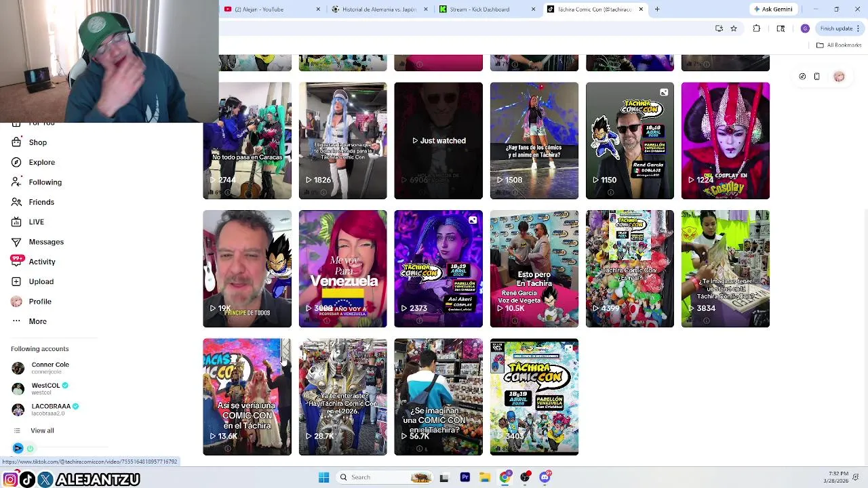The width and height of the screenshot is (868, 488).
Task: Open Google Chrome from the taskbar
Action: (505, 477)
